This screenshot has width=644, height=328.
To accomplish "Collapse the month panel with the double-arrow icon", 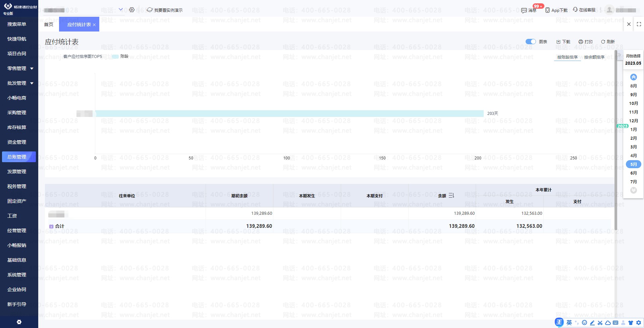I will pos(620,55).
